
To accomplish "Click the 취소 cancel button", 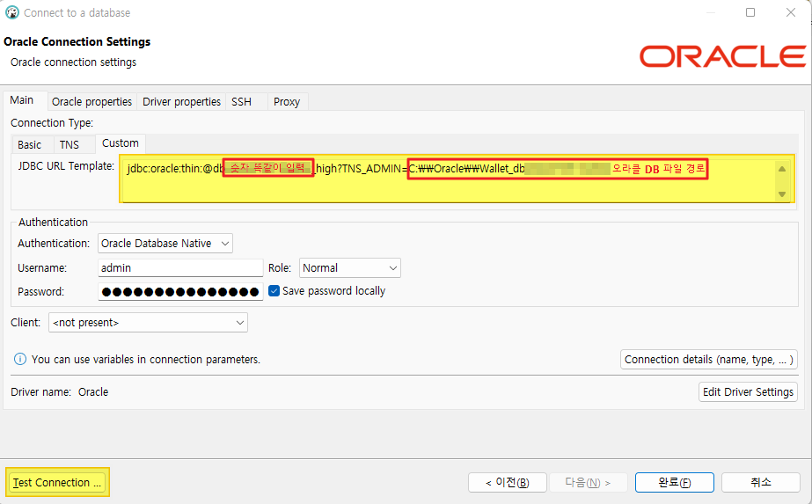I will pyautogui.click(x=761, y=483).
